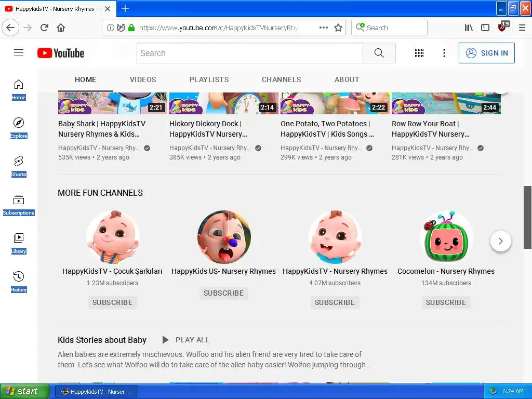
Task: Click the green padlock security icon
Action: pyautogui.click(x=131, y=28)
